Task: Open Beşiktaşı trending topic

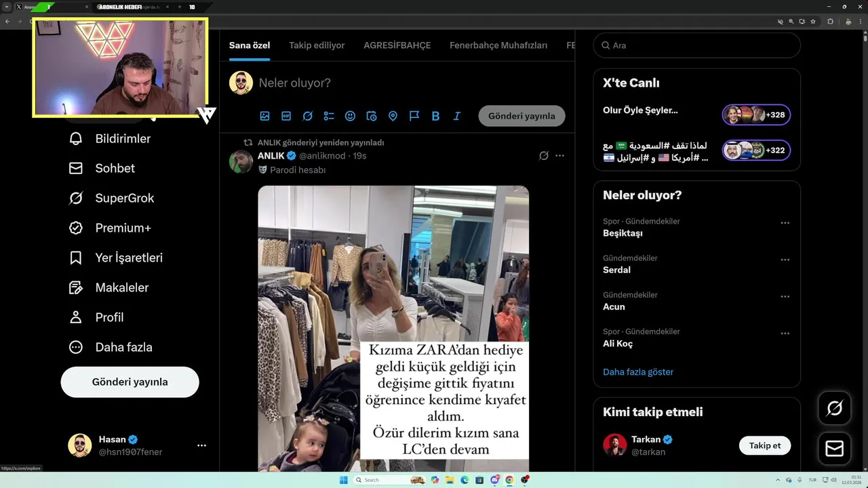Action: [623, 233]
